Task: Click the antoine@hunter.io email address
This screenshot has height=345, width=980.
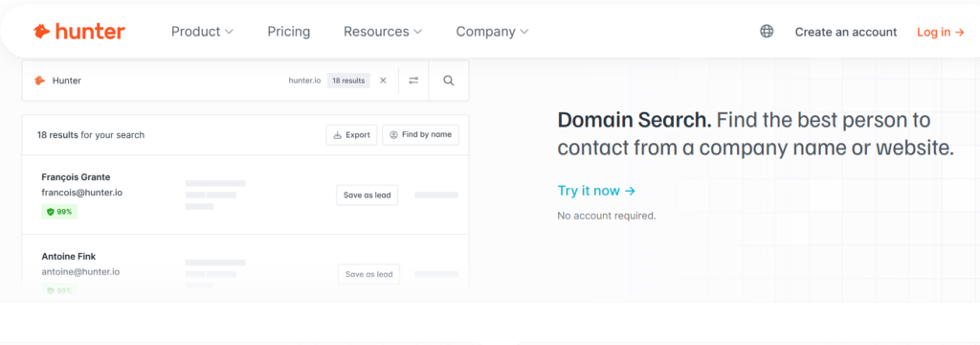Action: 80,272
